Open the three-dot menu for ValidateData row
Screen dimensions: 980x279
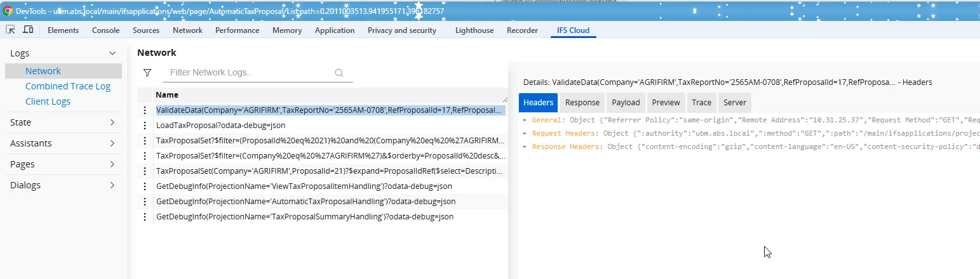[x=145, y=110]
